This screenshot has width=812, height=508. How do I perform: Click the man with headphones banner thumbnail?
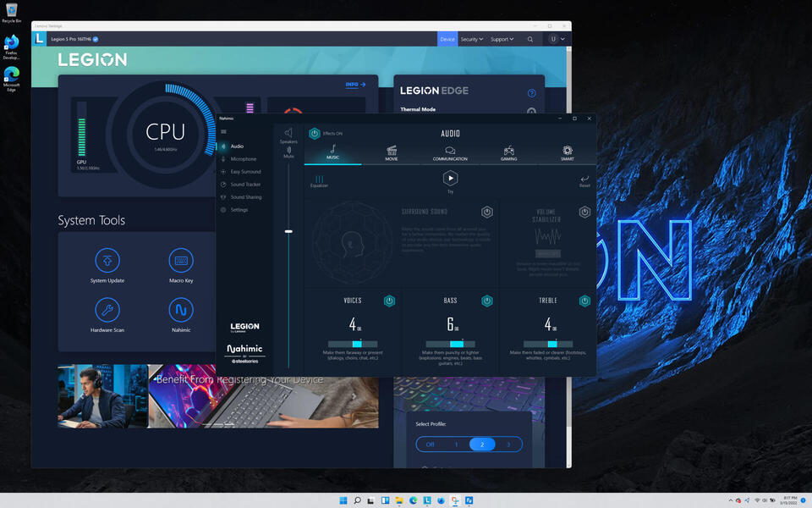pos(102,396)
